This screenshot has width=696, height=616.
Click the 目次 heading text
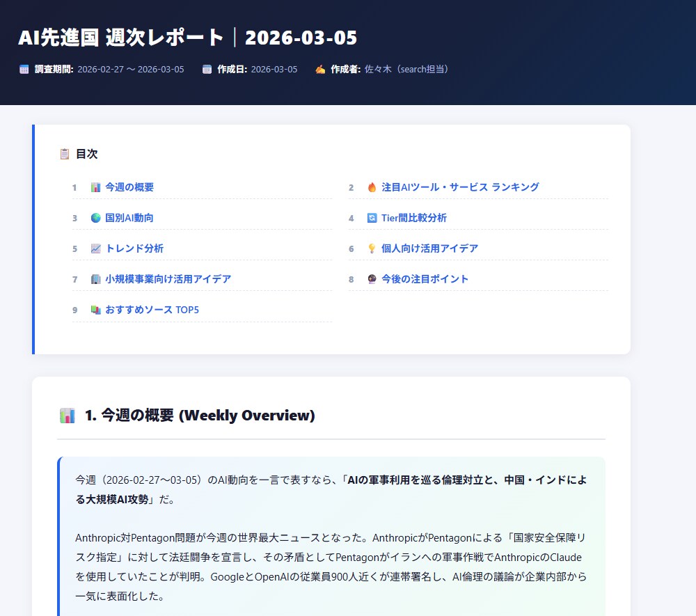click(86, 154)
